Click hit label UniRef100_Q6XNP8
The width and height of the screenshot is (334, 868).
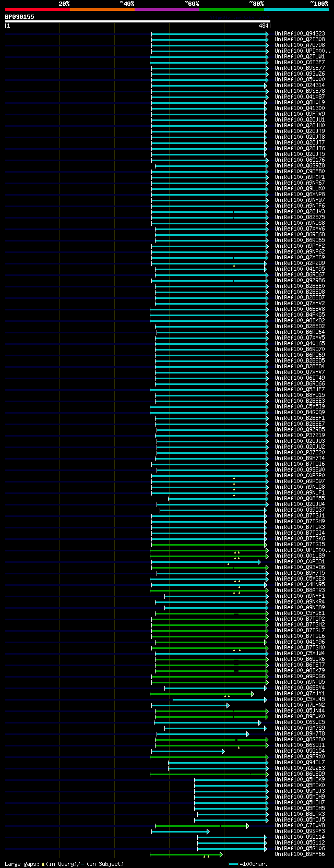click(x=300, y=194)
